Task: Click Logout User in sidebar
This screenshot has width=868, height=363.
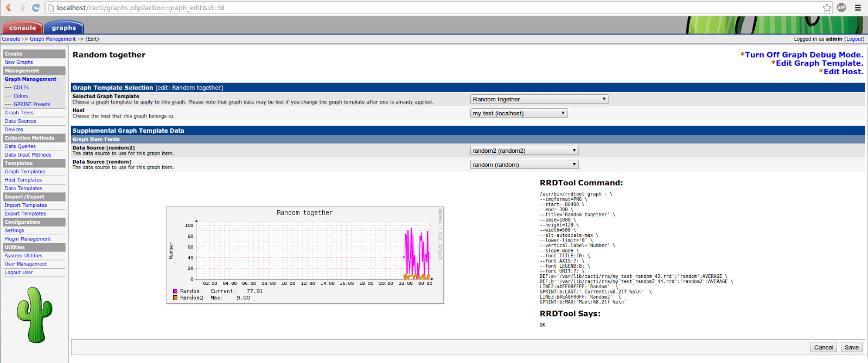Action: coord(19,273)
